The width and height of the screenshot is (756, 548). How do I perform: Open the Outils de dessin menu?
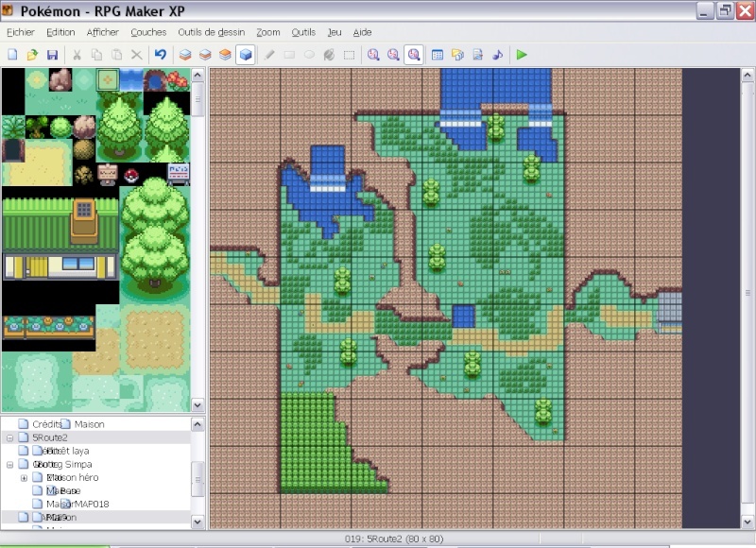pyautogui.click(x=212, y=32)
